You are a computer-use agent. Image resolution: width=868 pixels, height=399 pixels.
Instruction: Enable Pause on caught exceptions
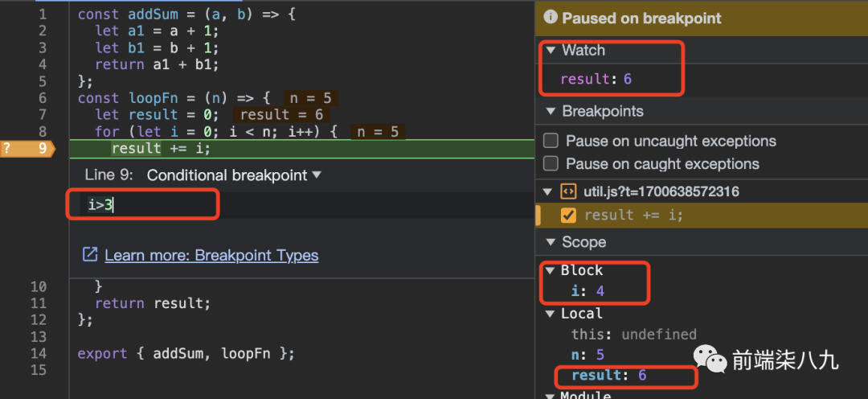[x=551, y=164]
